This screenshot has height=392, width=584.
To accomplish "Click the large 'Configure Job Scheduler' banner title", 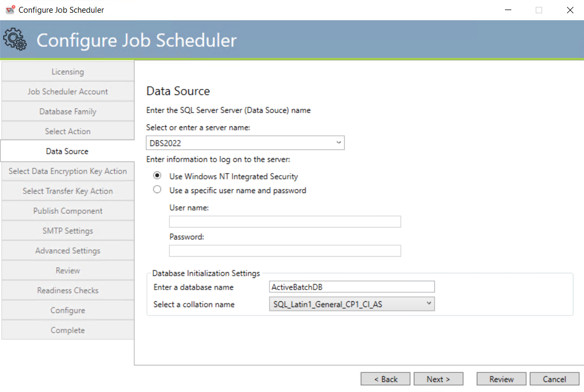I will tap(137, 40).
